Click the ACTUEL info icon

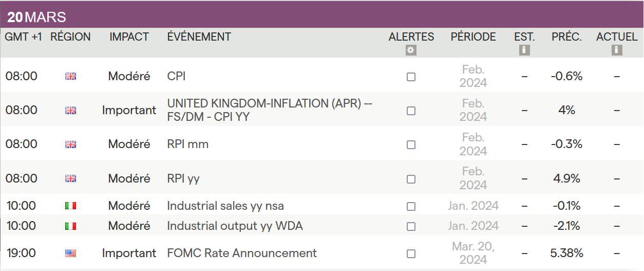tap(617, 50)
